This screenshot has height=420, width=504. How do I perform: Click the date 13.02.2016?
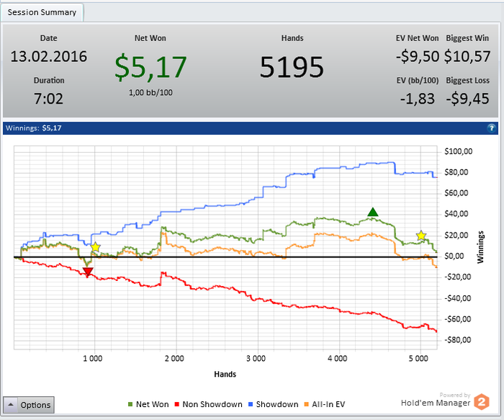[48, 57]
